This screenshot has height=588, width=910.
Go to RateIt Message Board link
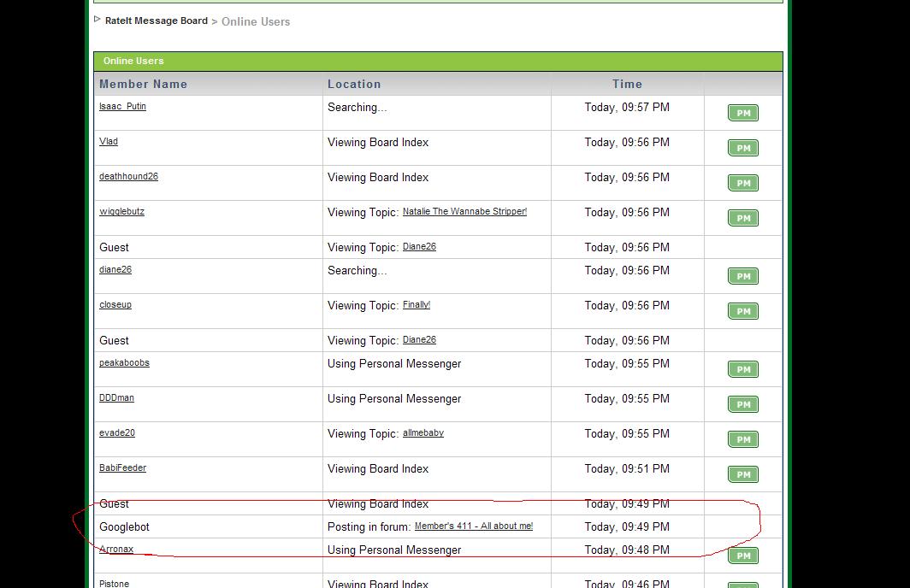click(156, 21)
